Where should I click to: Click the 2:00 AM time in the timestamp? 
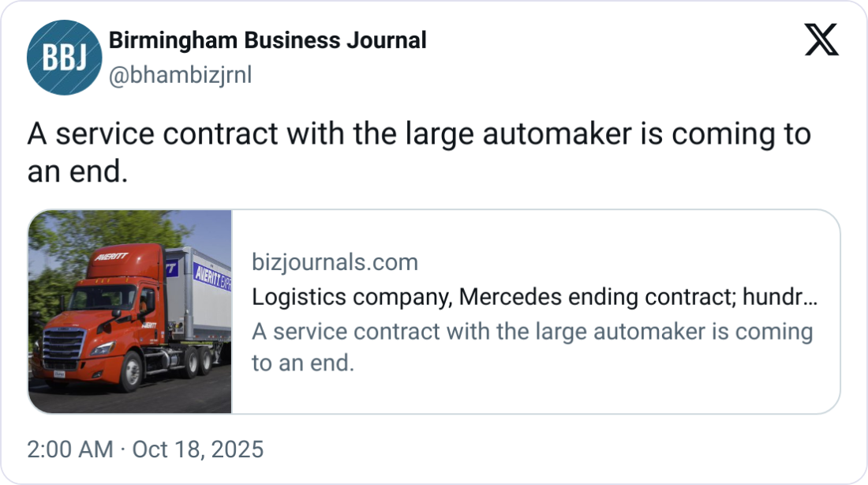(70, 449)
